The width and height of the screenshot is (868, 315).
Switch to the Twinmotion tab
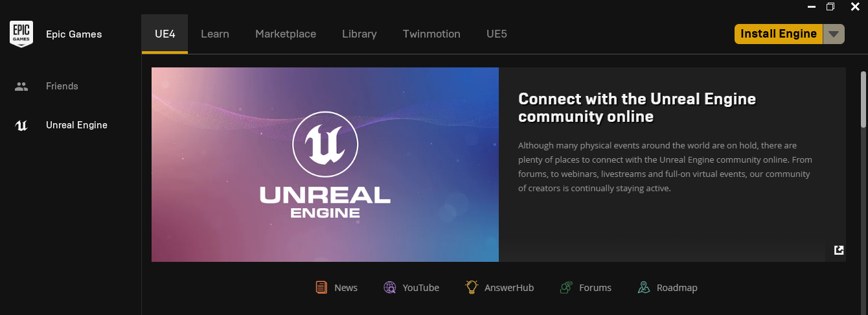tap(431, 34)
